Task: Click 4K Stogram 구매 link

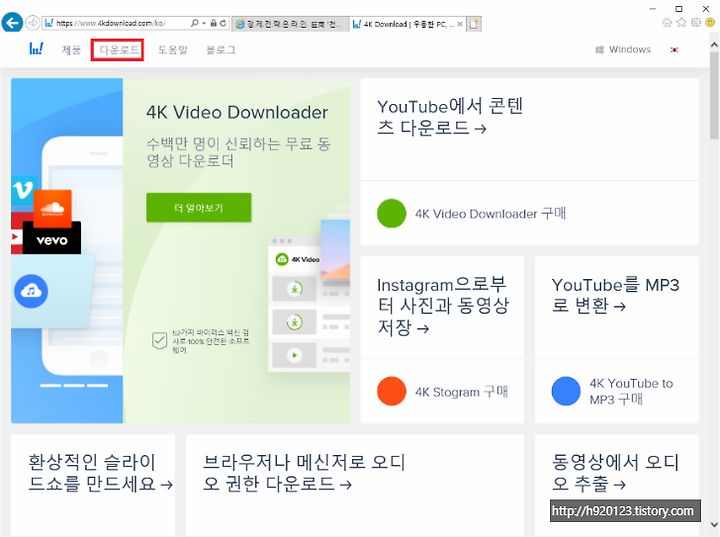Action: coord(461,392)
